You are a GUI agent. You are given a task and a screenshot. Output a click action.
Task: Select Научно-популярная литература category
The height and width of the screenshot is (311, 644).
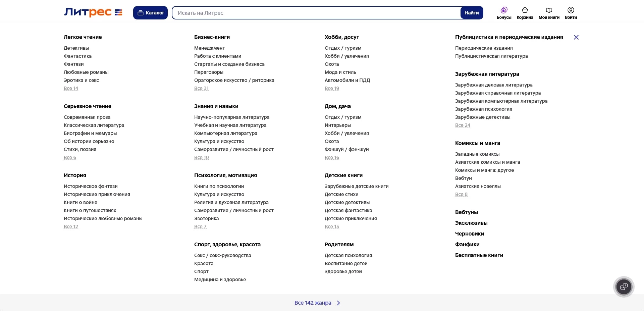[x=231, y=117]
